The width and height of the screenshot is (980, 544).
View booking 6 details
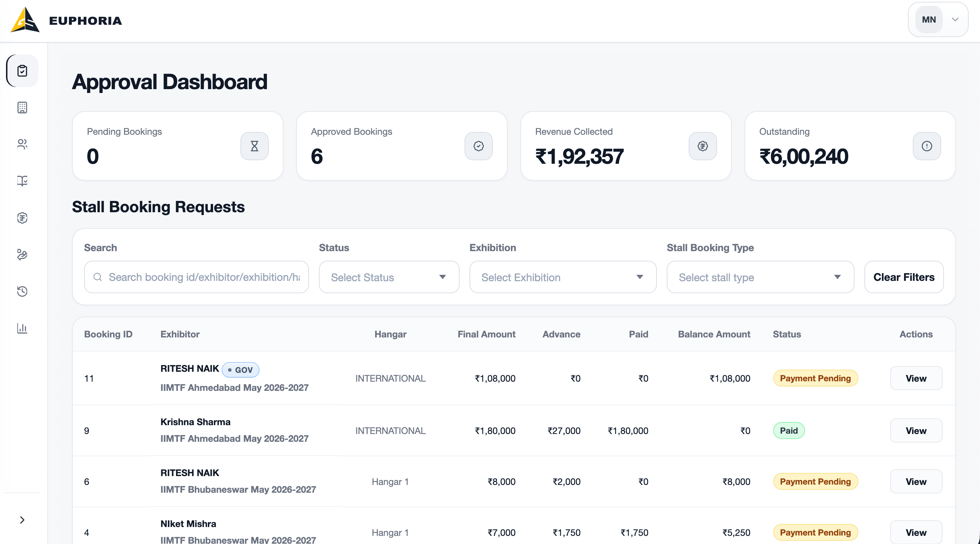(916, 481)
